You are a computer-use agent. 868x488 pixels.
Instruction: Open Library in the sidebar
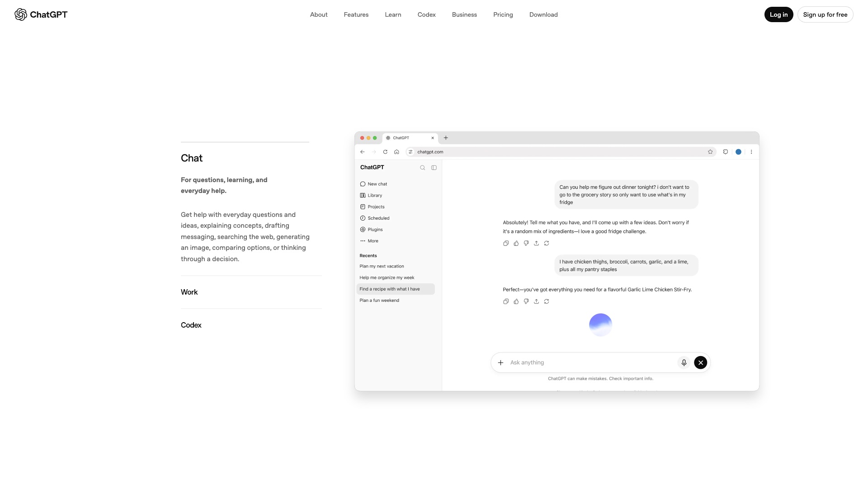point(371,195)
